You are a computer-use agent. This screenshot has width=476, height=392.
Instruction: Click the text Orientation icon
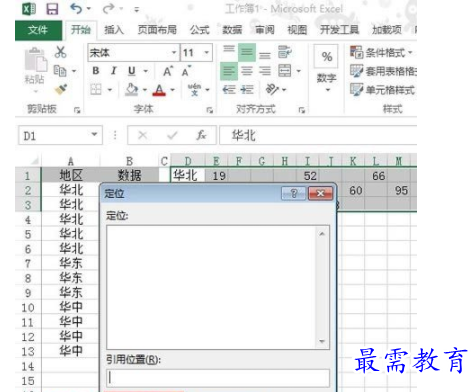[x=272, y=89]
